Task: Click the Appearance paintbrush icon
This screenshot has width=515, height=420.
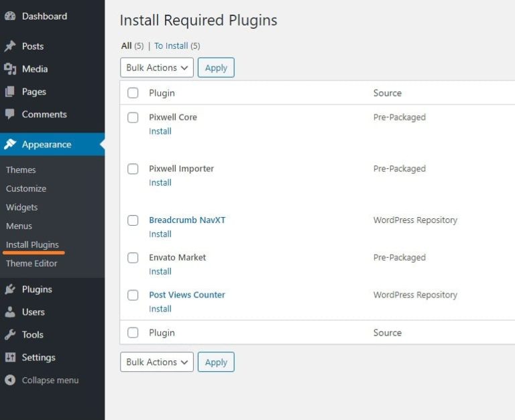Action: [x=10, y=144]
